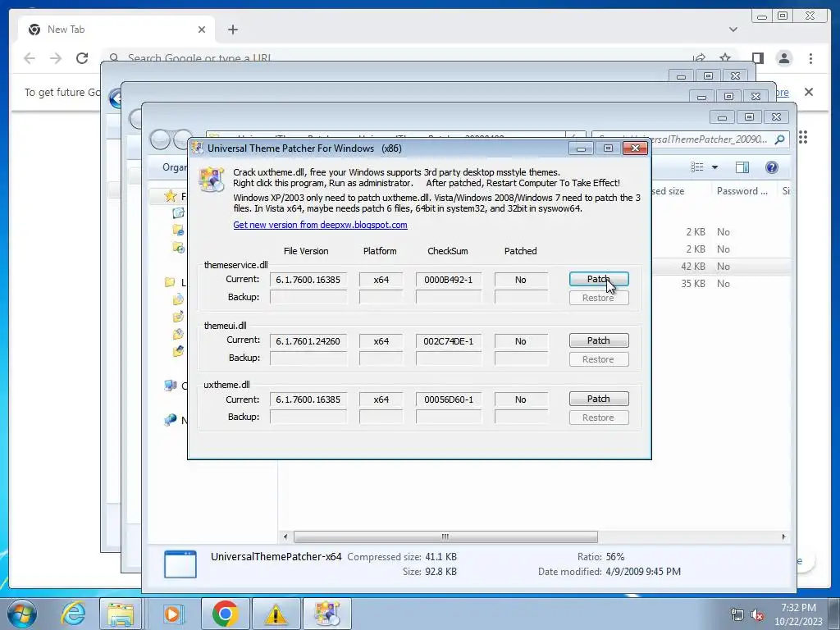840x630 pixels.
Task: Click the horizontal scrollbar thumb in Explorer
Action: coord(445,536)
